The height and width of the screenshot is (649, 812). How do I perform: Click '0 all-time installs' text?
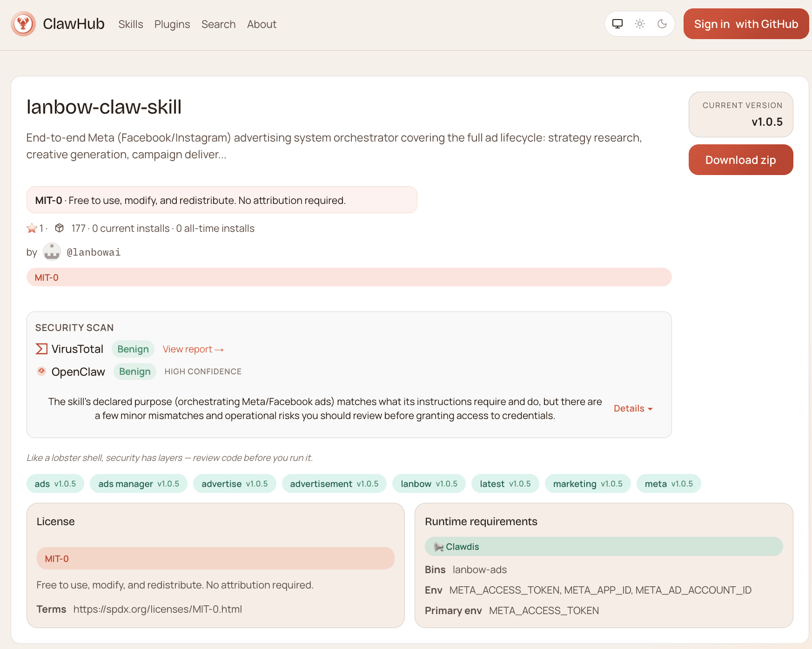(x=215, y=228)
